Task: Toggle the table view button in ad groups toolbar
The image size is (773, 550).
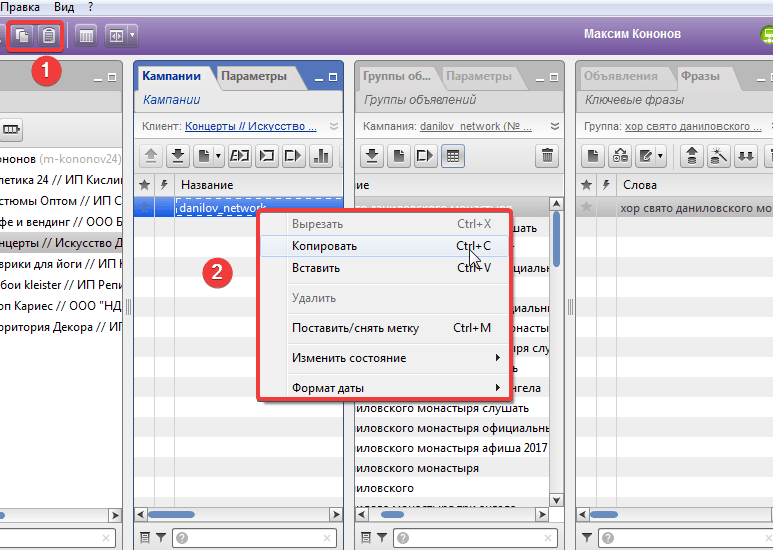Action: [452, 156]
